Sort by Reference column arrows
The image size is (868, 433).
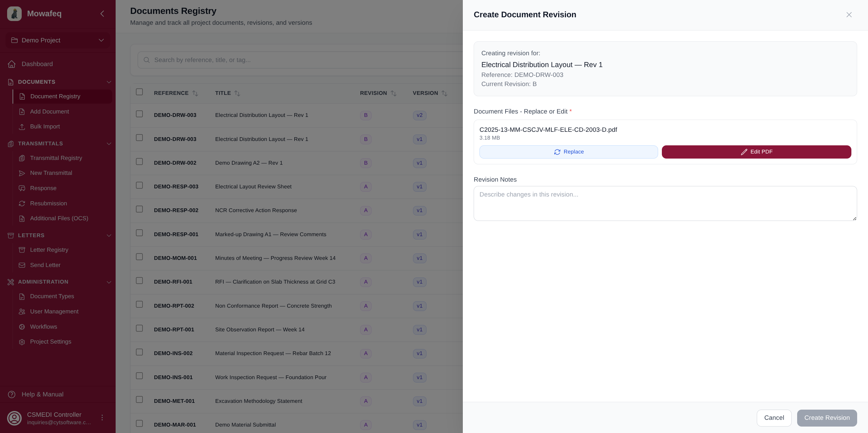point(195,93)
